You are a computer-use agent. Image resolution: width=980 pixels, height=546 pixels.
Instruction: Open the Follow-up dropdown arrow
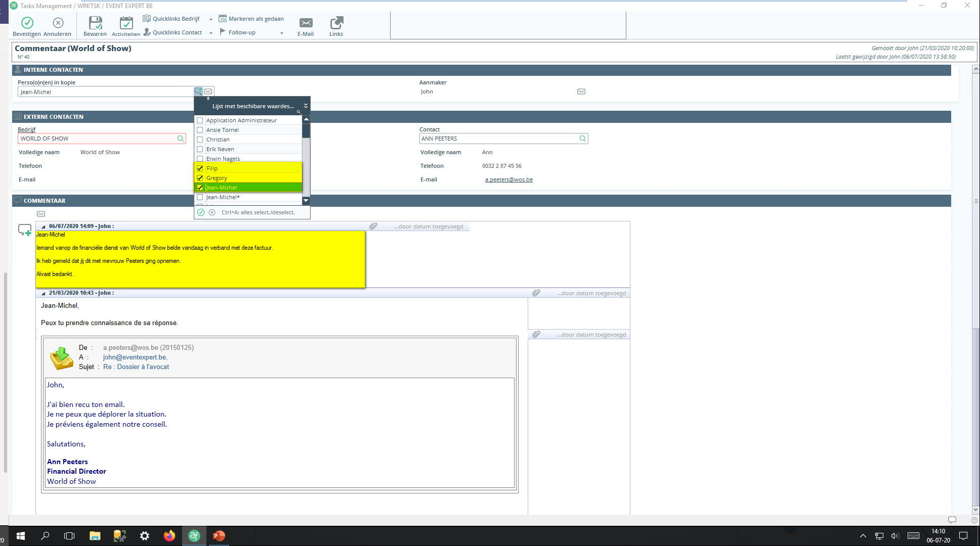point(282,33)
